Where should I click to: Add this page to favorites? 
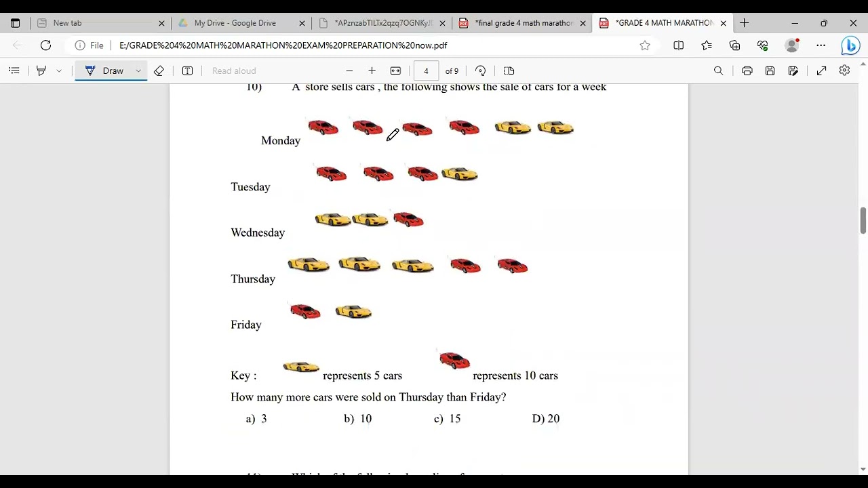(x=645, y=45)
